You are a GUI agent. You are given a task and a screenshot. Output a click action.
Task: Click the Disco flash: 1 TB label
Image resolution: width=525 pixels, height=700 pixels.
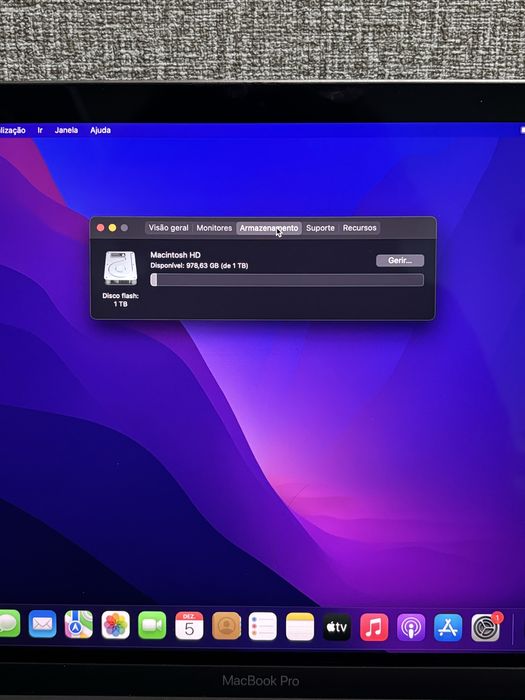coord(121,300)
